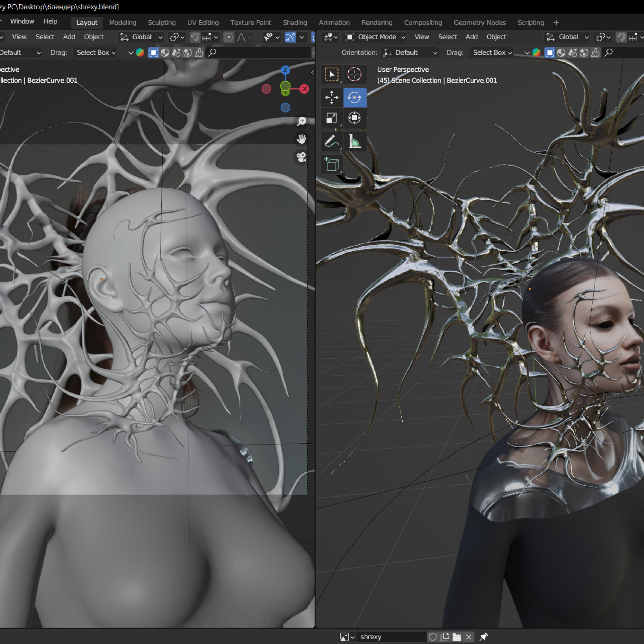Image resolution: width=644 pixels, height=644 pixels.
Task: Open the image browse dropdown beside shrexy
Action: click(347, 637)
